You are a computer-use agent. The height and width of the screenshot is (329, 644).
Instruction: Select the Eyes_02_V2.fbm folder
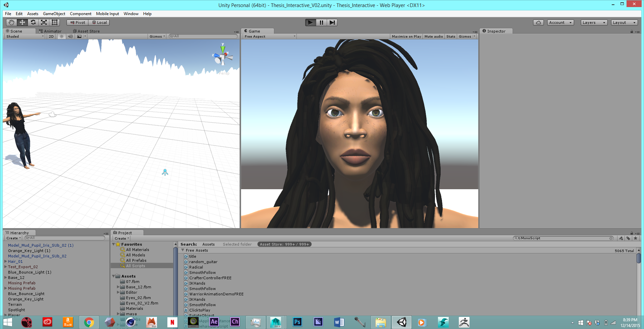pyautogui.click(x=142, y=303)
